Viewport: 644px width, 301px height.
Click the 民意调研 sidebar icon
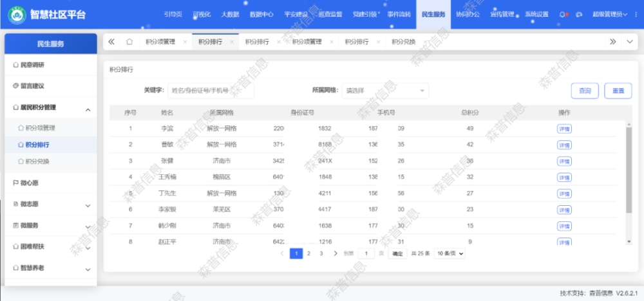[x=15, y=65]
